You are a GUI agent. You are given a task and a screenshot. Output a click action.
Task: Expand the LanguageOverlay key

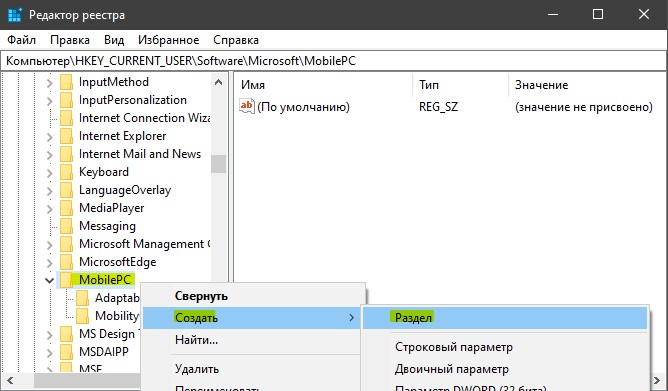coord(49,191)
